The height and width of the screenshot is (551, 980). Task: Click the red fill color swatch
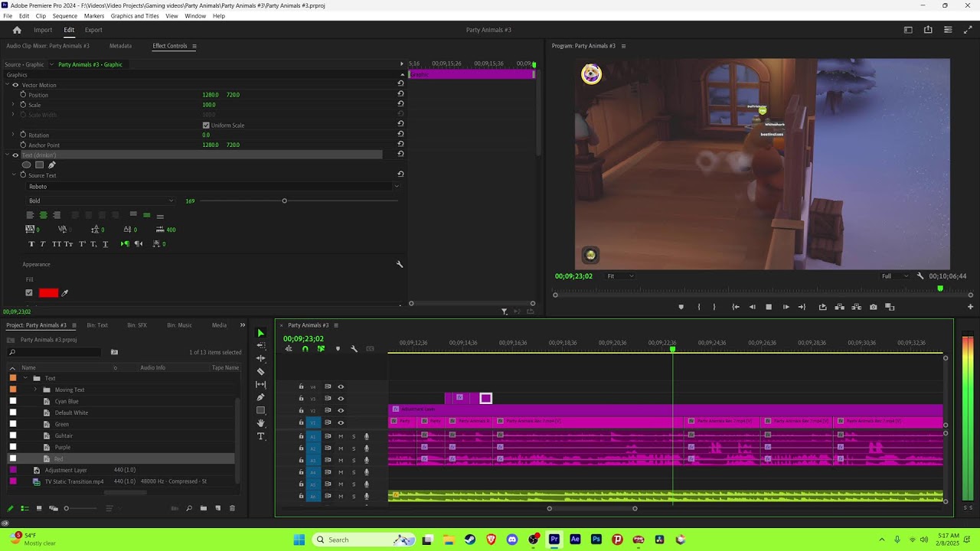click(x=48, y=292)
